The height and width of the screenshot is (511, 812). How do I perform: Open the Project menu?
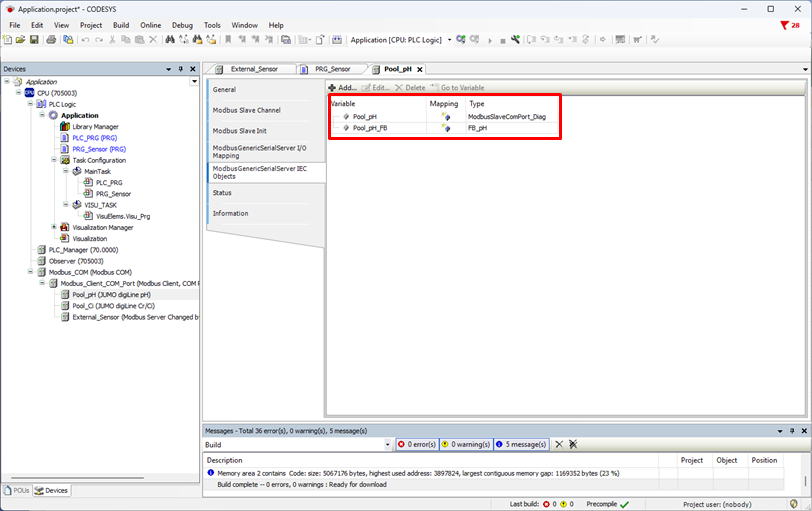[x=91, y=25]
